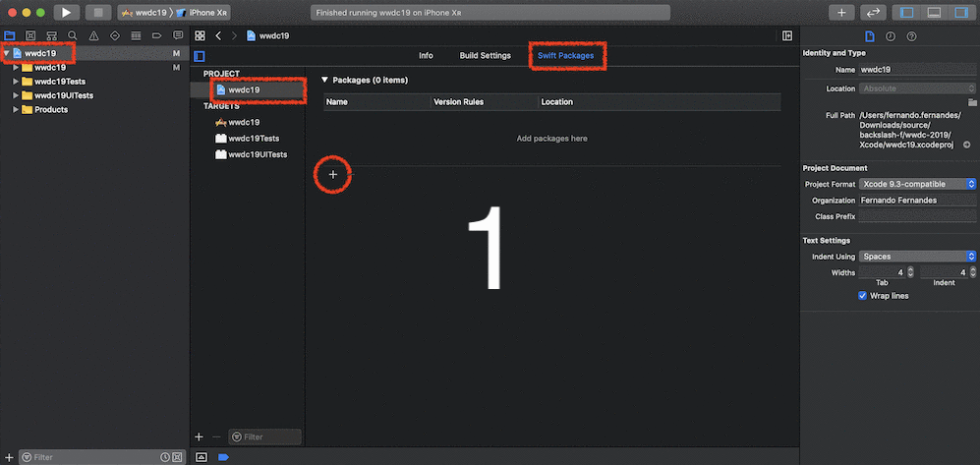The image size is (980, 465).
Task: Expand the Products folder
Action: click(17, 109)
